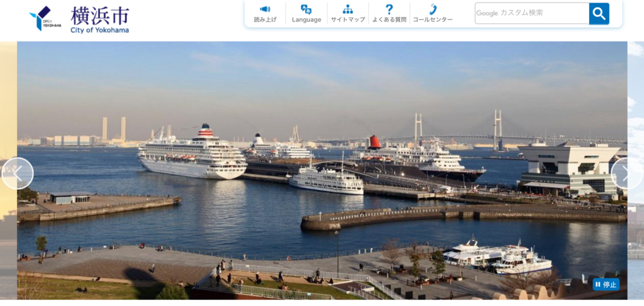This screenshot has height=306, width=644.
Task: Open the よくある質問 question mark icon
Action: point(389,9)
